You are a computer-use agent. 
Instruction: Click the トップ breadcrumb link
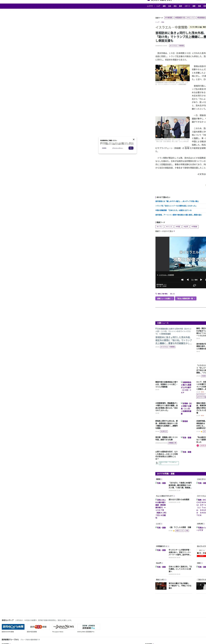point(157,22)
